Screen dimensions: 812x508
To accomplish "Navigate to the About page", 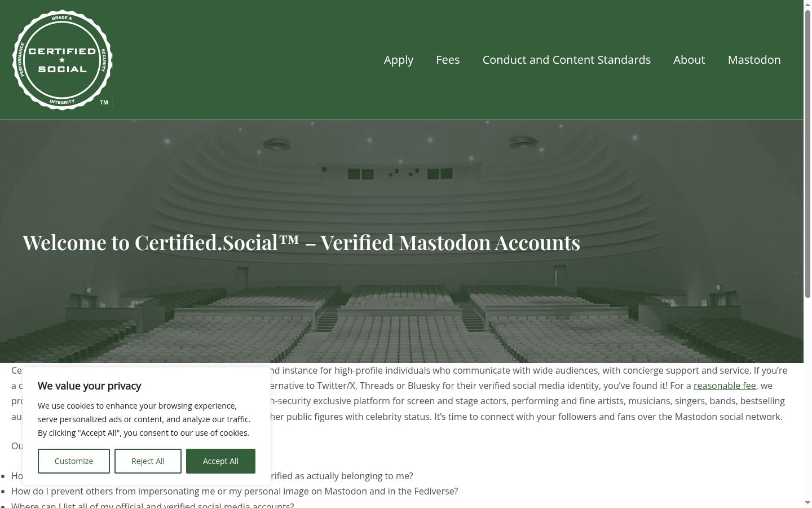I will (x=689, y=60).
